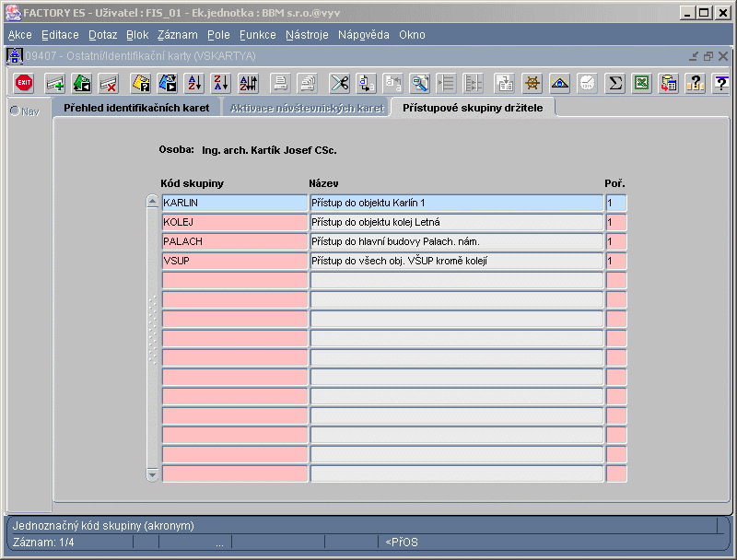The width and height of the screenshot is (737, 560).
Task: Open the Akce menu
Action: click(19, 35)
